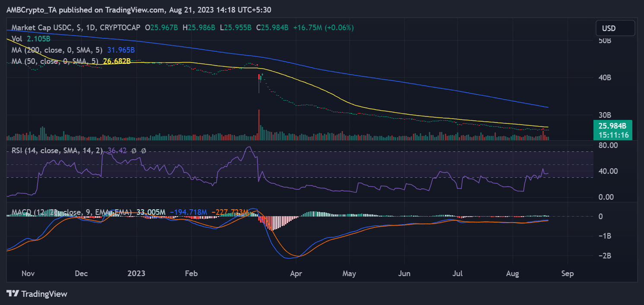
Task: Click the Aug date on time axis
Action: coord(513,274)
